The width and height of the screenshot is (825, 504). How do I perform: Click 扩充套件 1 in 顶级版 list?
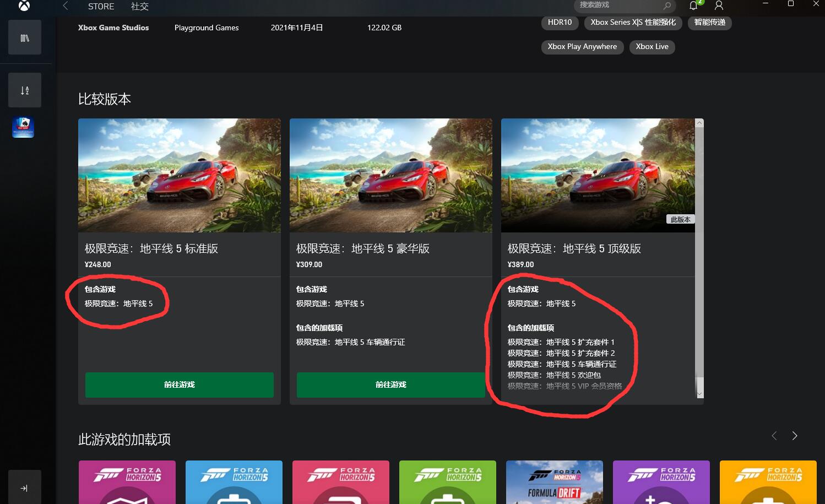(x=561, y=342)
